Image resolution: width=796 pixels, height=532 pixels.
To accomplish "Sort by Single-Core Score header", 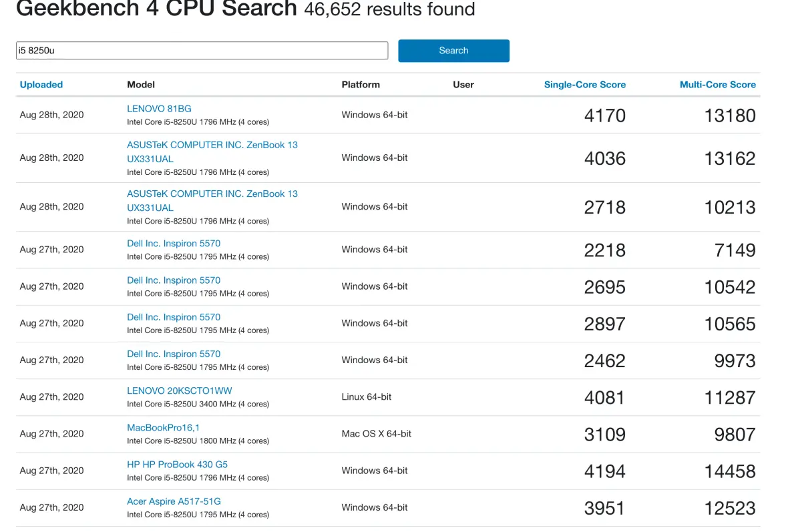I will (584, 85).
